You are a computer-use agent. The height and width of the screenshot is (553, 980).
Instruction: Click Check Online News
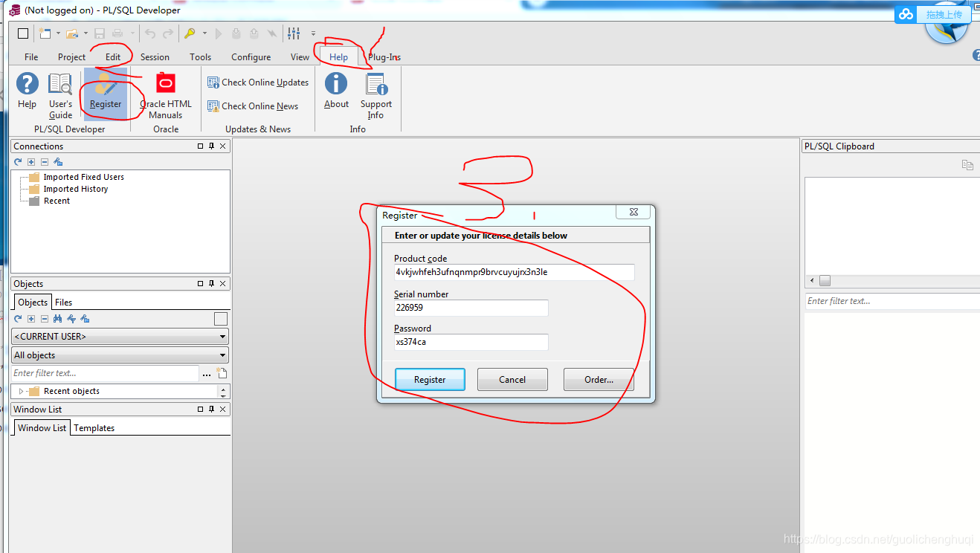253,106
